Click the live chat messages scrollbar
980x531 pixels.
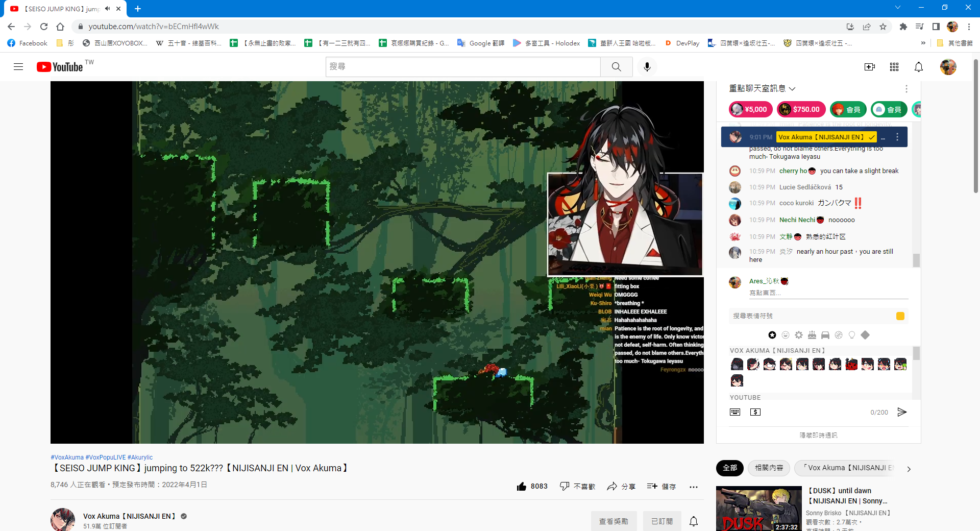pos(916,260)
